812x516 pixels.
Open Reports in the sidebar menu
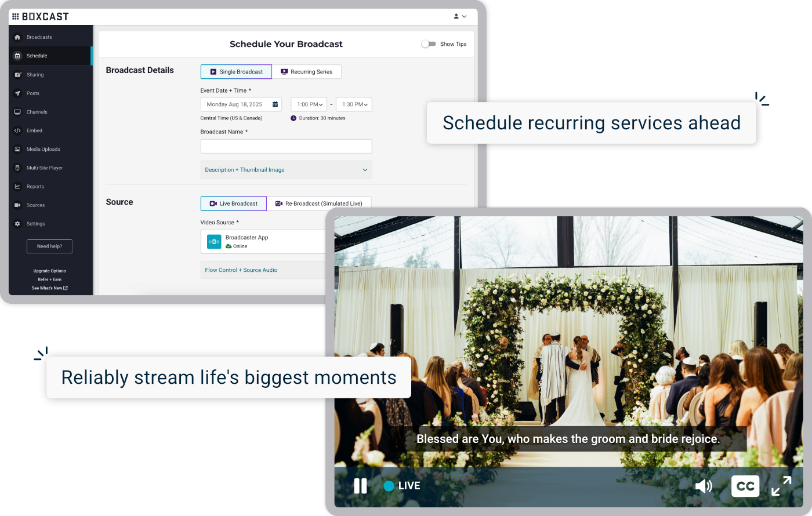coord(50,187)
